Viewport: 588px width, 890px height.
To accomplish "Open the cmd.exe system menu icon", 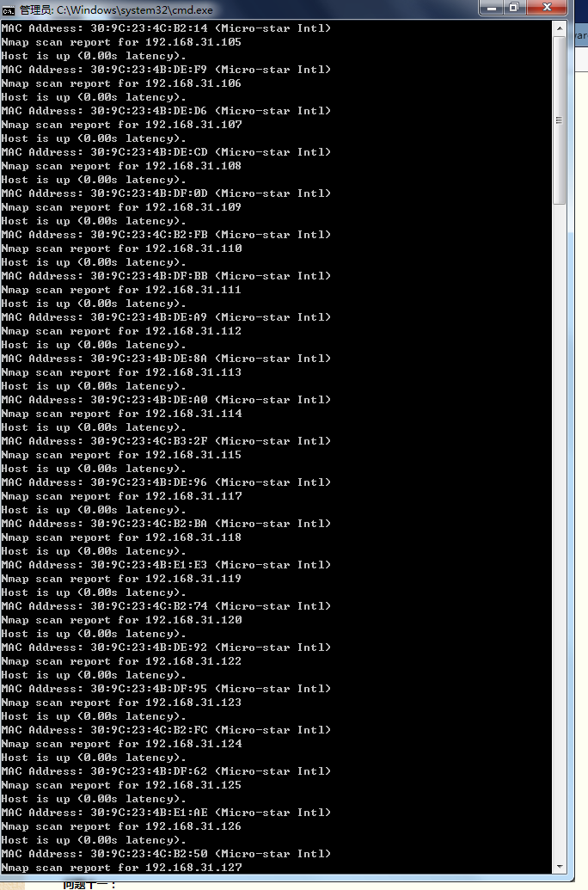I will tap(8, 10).
